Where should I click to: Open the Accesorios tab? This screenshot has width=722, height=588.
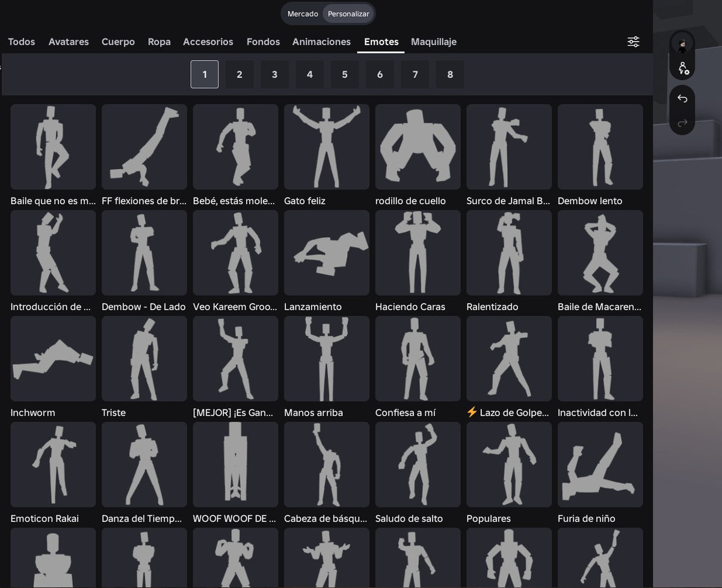(x=208, y=42)
